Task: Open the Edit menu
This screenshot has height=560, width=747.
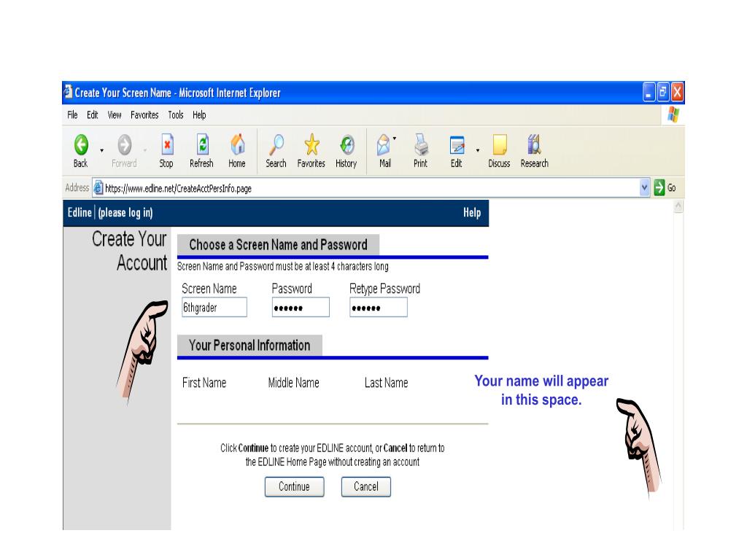Action: (93, 114)
